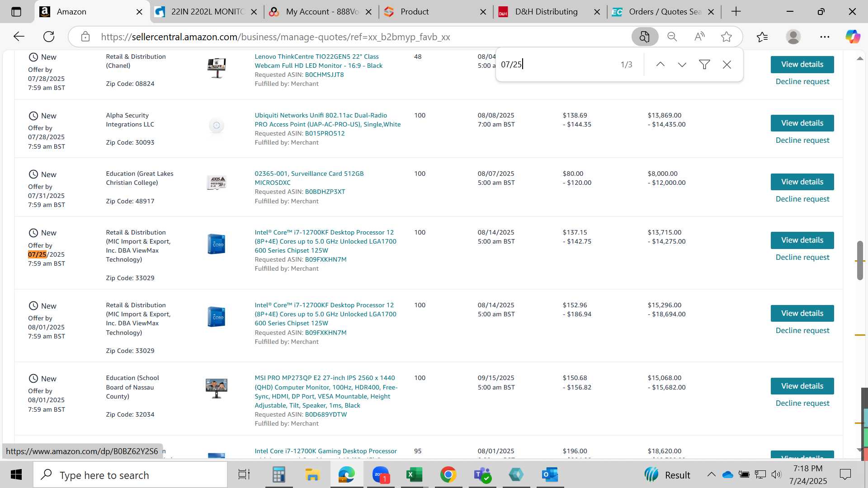Click the page scrollbar down arrow
The width and height of the screenshot is (868, 488).
pyautogui.click(x=860, y=450)
